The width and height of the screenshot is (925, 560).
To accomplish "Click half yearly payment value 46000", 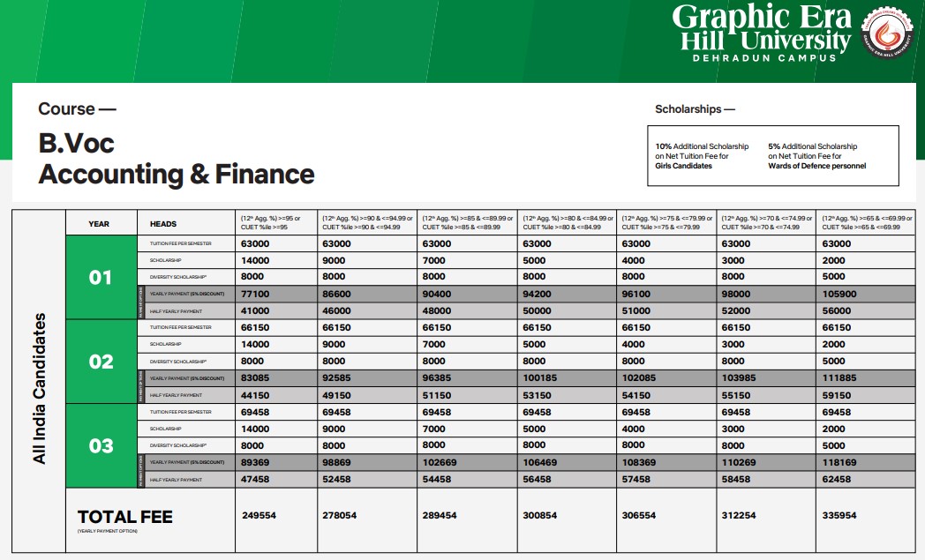I will click(336, 310).
